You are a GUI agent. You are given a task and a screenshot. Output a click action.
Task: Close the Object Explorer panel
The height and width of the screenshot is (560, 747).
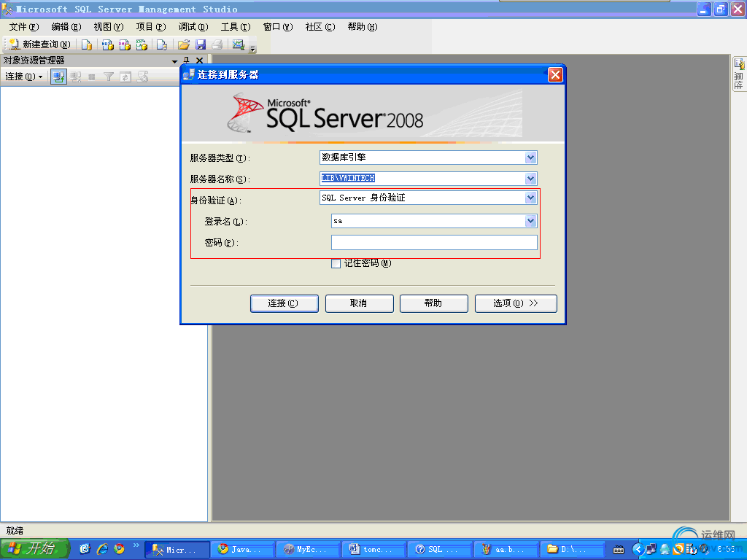point(200,61)
